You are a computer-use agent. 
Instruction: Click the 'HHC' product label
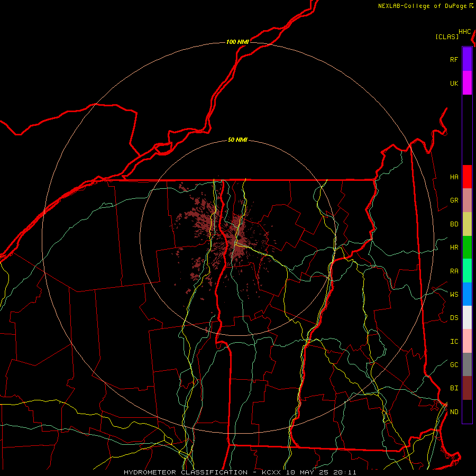465,32
